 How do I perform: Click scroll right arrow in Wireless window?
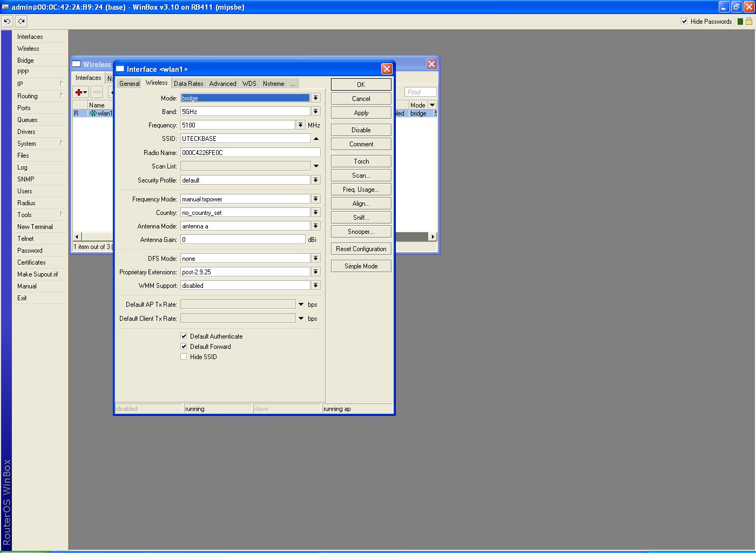point(433,237)
